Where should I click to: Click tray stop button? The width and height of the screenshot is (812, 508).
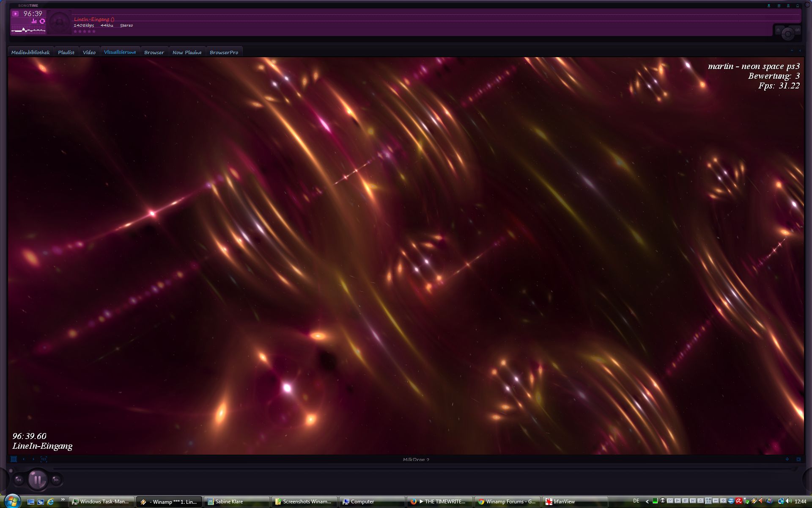click(686, 501)
